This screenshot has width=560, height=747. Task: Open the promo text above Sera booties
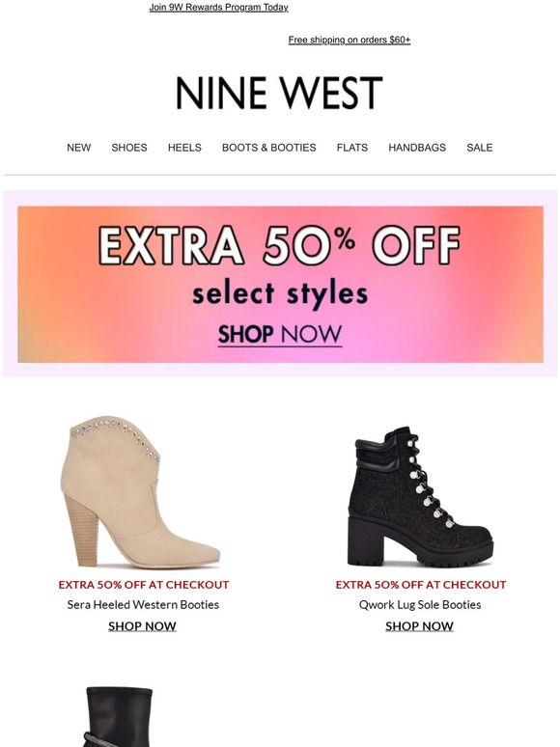tap(144, 585)
